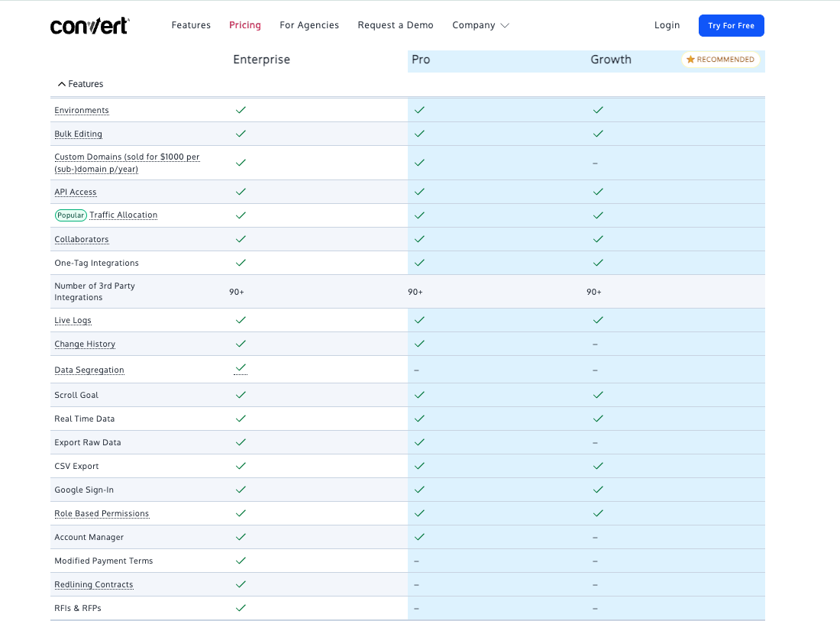The height and width of the screenshot is (624, 840).
Task: Click the Enterprise checkmark for Data Segregation
Action: [241, 367]
